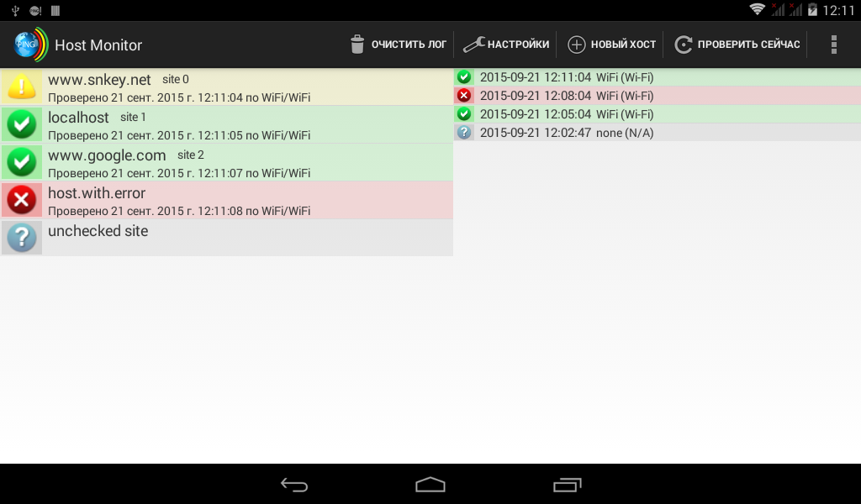Tap the Android home navigation button
The image size is (861, 504).
pyautogui.click(x=430, y=484)
